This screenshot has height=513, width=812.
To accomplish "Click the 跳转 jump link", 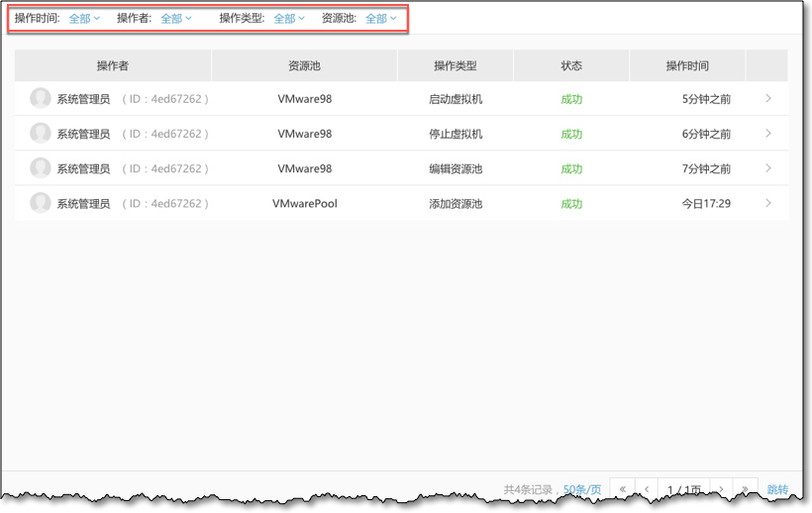I will (x=777, y=489).
